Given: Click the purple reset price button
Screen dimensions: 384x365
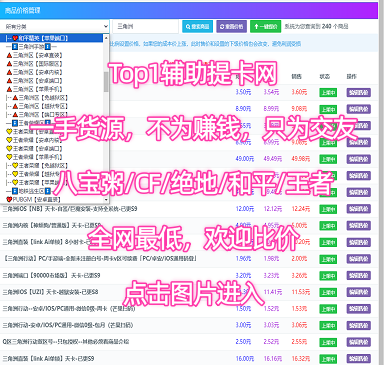Looking at the screenshot, I should click(x=232, y=27).
